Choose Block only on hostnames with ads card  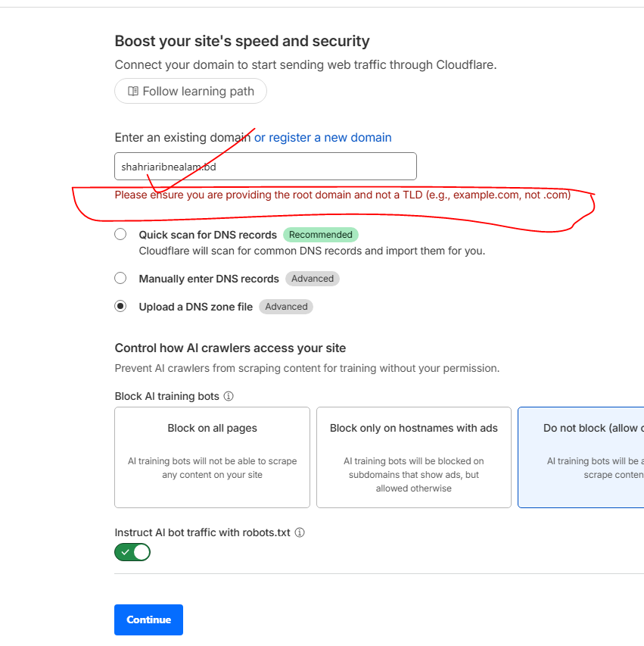click(x=414, y=457)
